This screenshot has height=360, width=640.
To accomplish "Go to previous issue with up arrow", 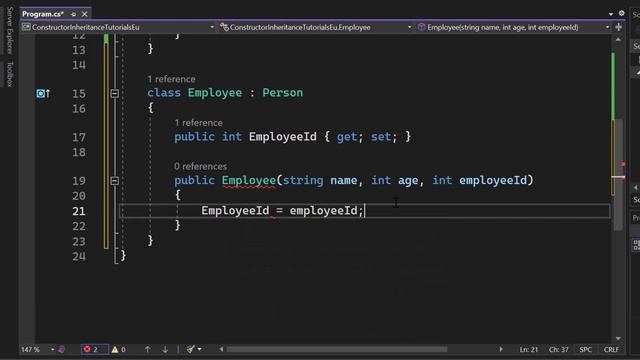I will 147,349.
